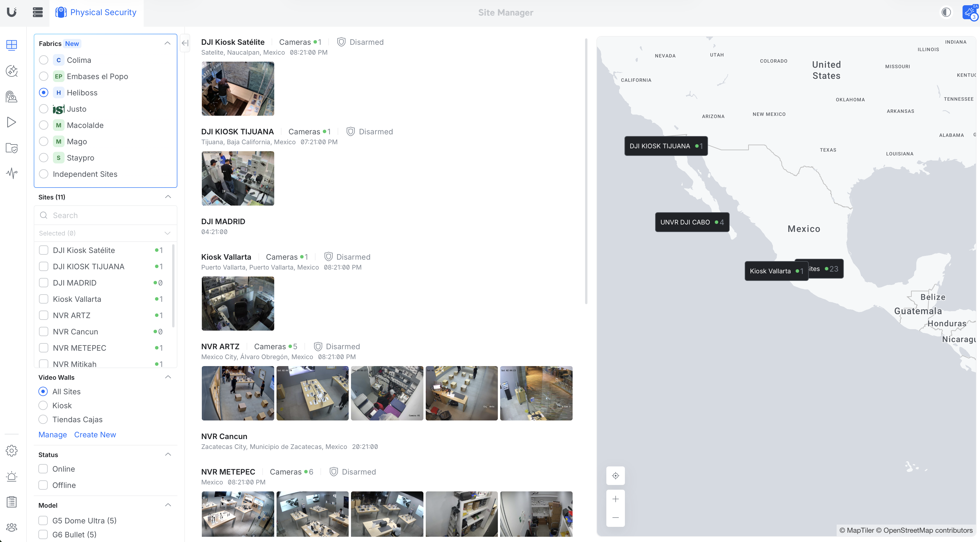This screenshot has height=542, width=980.
Task: Click Create New video wall link
Action: (95, 435)
